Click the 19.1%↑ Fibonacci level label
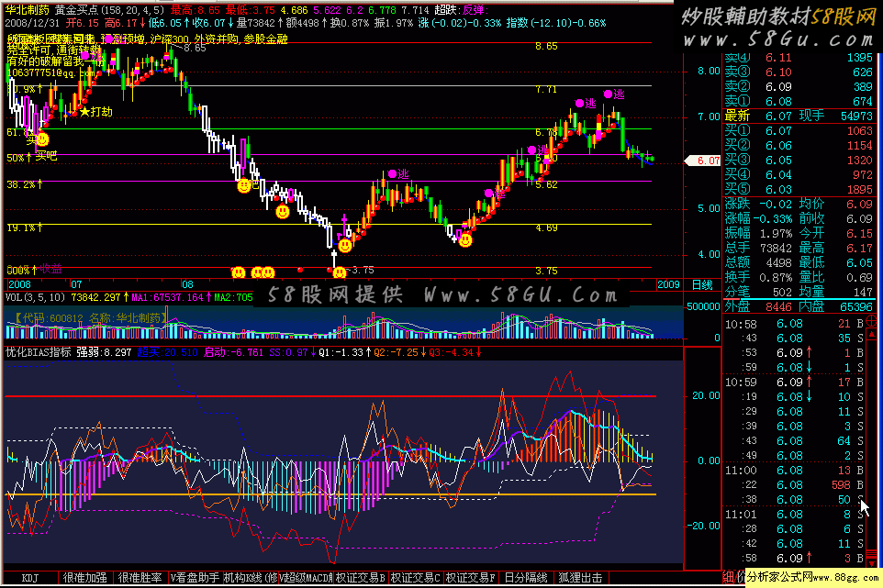The height and width of the screenshot is (588, 883). [25, 227]
